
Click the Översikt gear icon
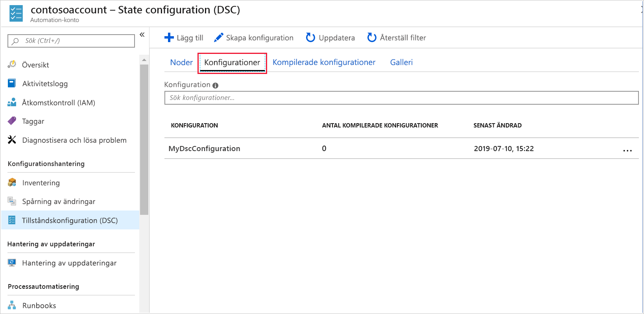coord(12,65)
